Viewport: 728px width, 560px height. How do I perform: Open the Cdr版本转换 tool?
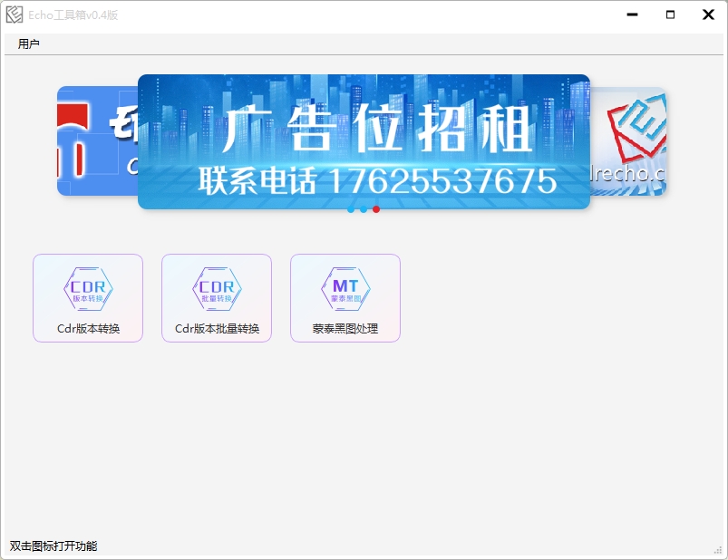(x=87, y=297)
